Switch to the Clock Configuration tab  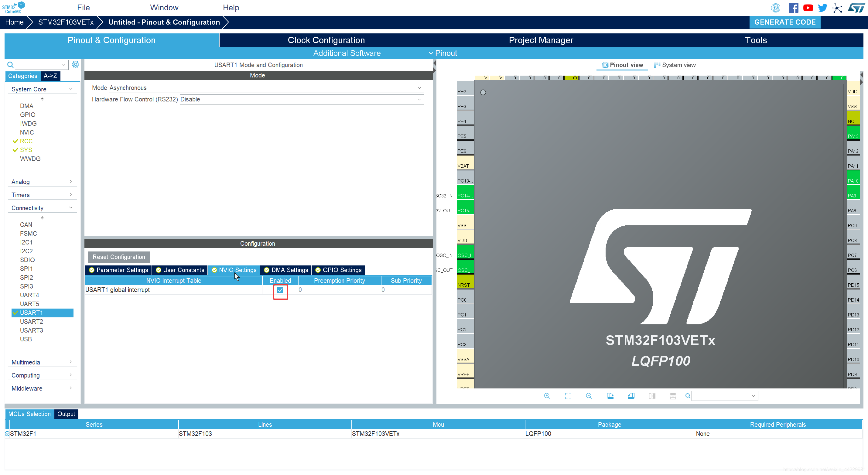click(x=326, y=40)
